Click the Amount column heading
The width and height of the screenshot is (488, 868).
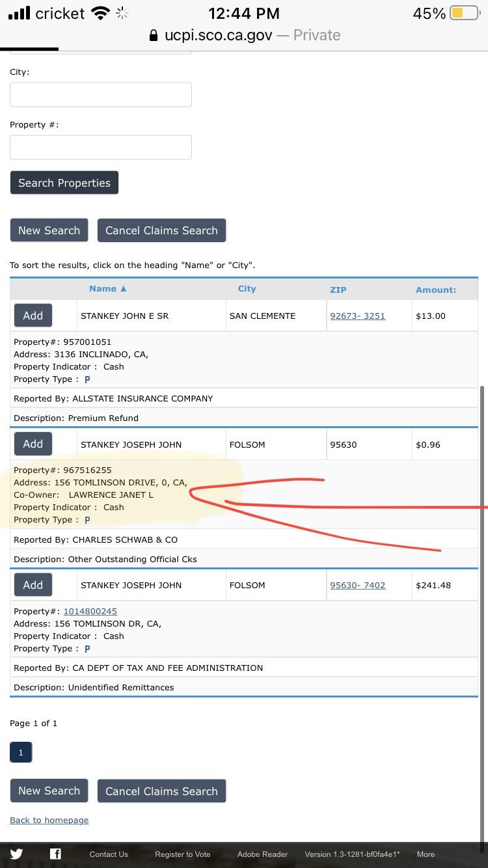click(436, 290)
